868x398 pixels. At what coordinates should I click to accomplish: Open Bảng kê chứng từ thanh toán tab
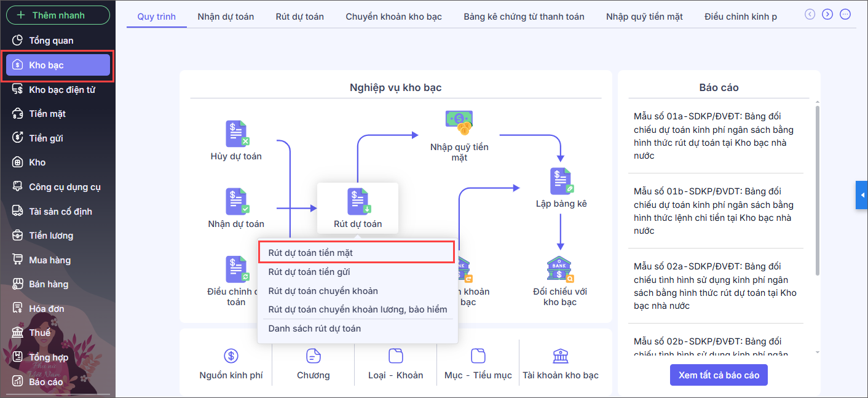524,17
